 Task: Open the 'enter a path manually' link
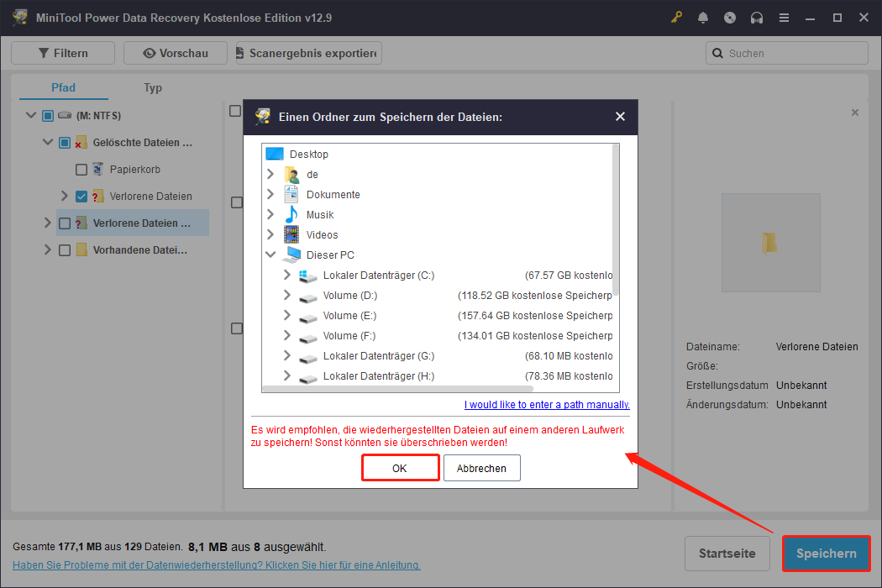click(547, 405)
